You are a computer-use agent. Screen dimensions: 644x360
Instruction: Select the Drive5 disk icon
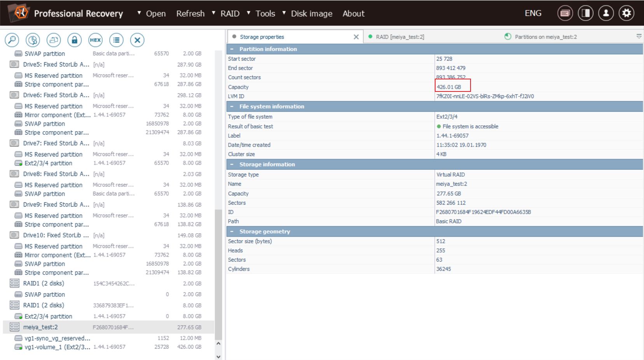coord(14,64)
